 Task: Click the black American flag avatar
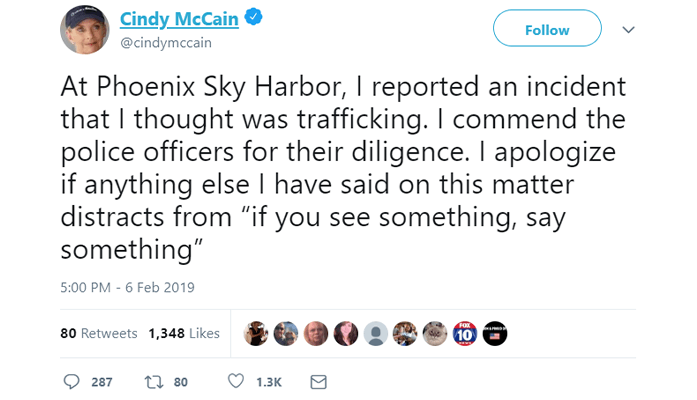pos(494,333)
